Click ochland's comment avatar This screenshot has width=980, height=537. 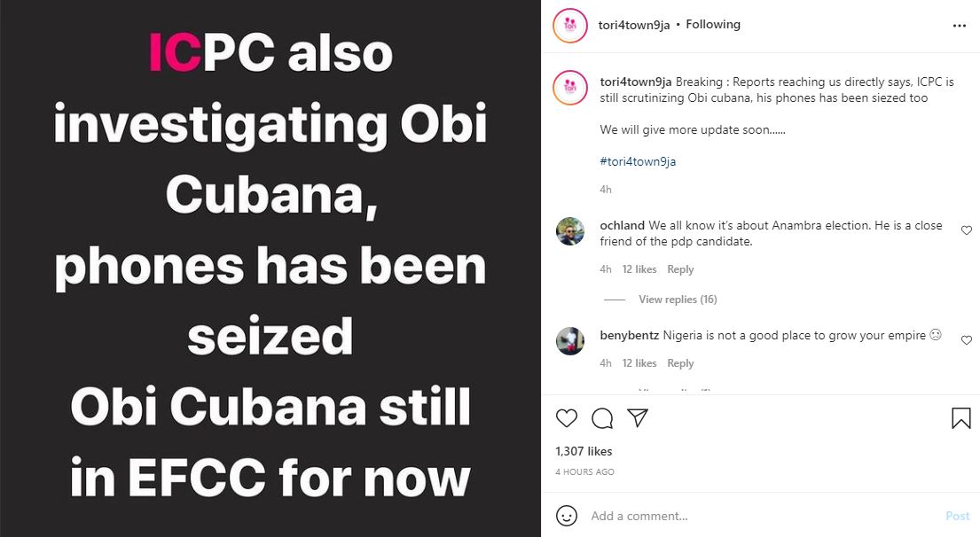coord(570,232)
